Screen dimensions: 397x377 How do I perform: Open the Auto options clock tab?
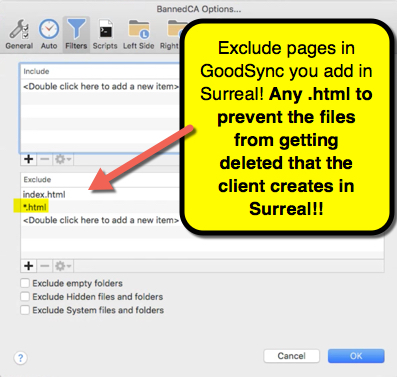tap(49, 34)
